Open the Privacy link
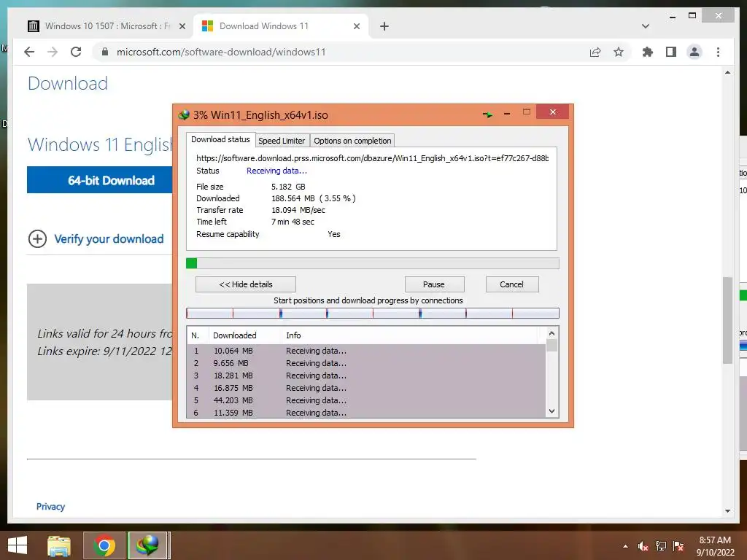Image resolution: width=747 pixels, height=560 pixels. pyautogui.click(x=50, y=506)
